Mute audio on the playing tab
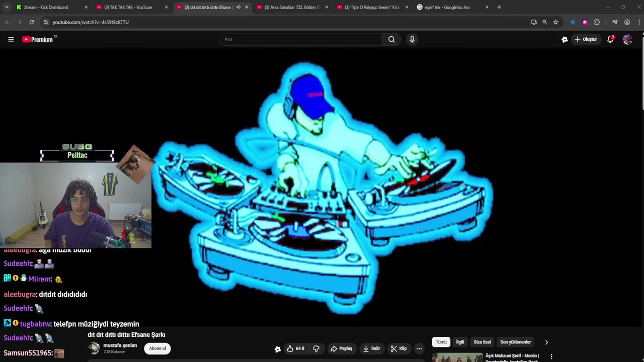 tap(238, 7)
